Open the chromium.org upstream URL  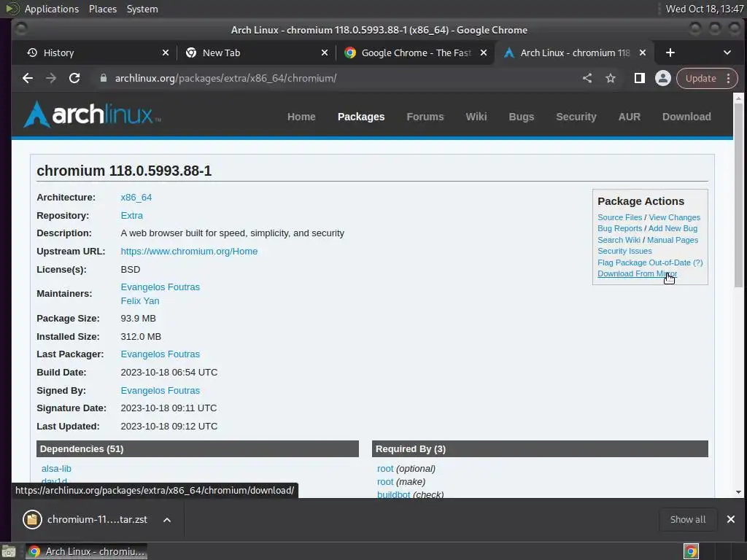(x=189, y=251)
